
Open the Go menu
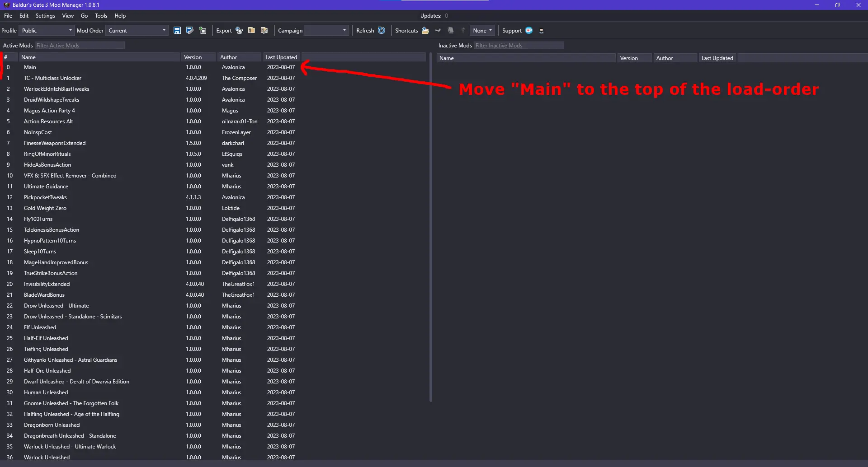click(x=84, y=16)
